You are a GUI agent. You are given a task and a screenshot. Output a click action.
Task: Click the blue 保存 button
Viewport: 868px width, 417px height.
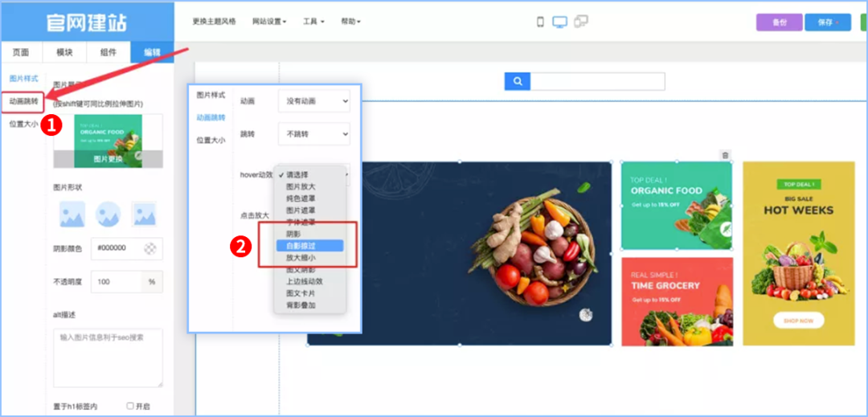pyautogui.click(x=827, y=22)
